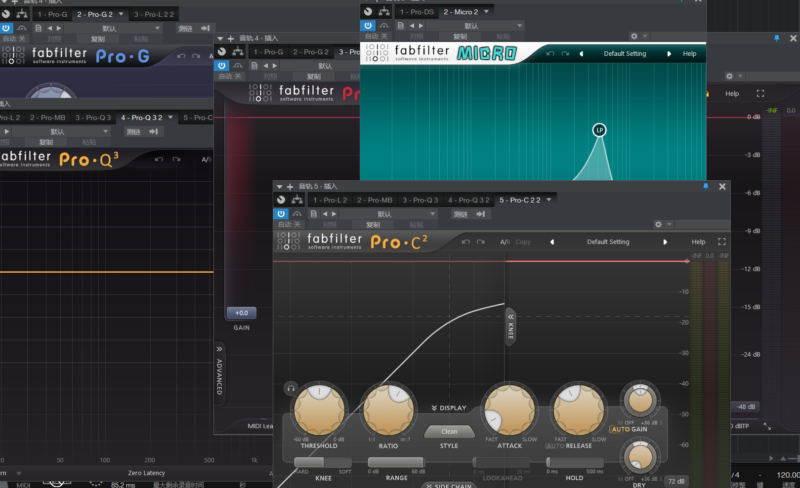Click preset file icon in Pro-C 2 window

point(313,214)
